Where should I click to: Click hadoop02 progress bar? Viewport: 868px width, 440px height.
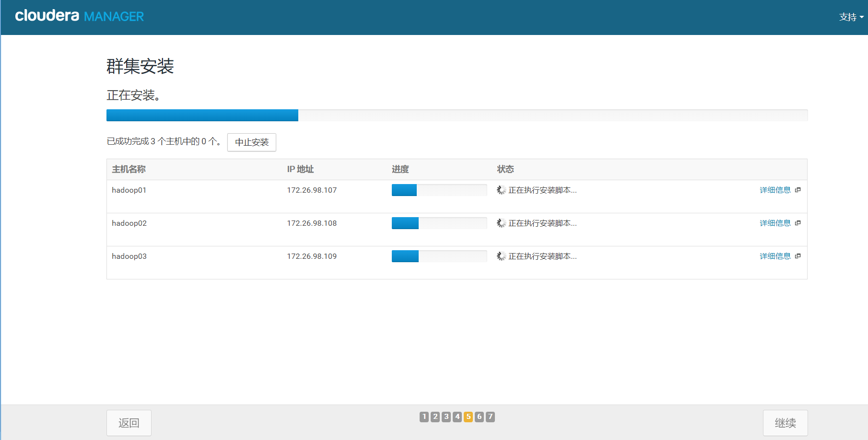pyautogui.click(x=439, y=223)
